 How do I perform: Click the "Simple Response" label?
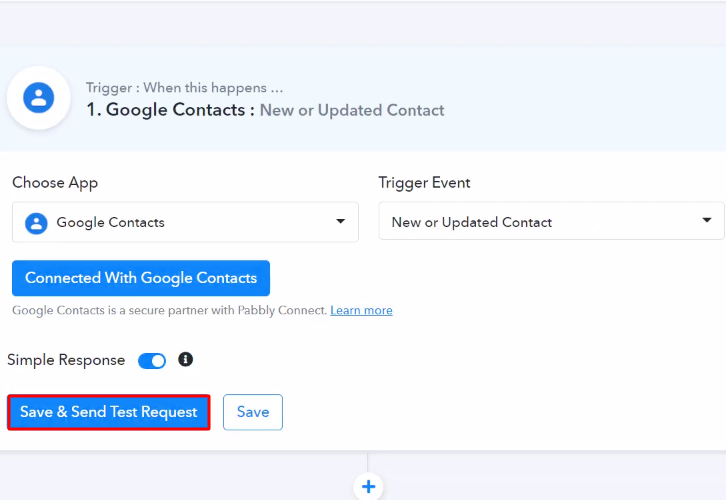pyautogui.click(x=66, y=360)
